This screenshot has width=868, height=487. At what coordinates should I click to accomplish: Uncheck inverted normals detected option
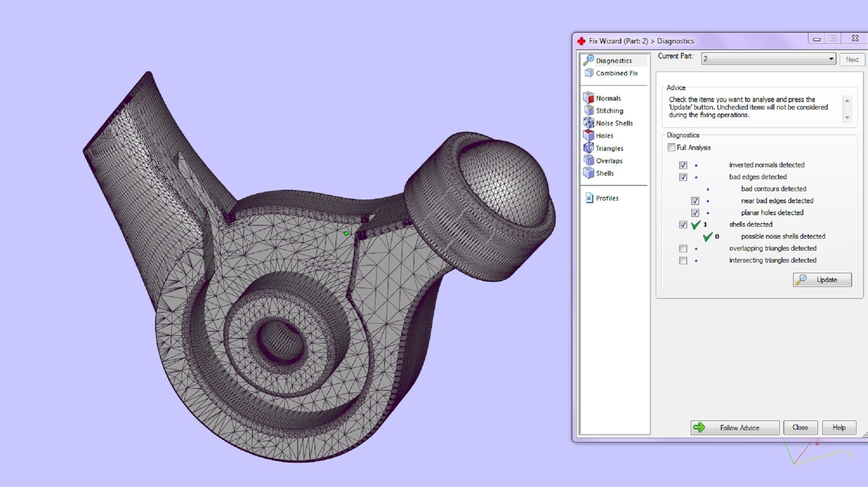pos(683,165)
